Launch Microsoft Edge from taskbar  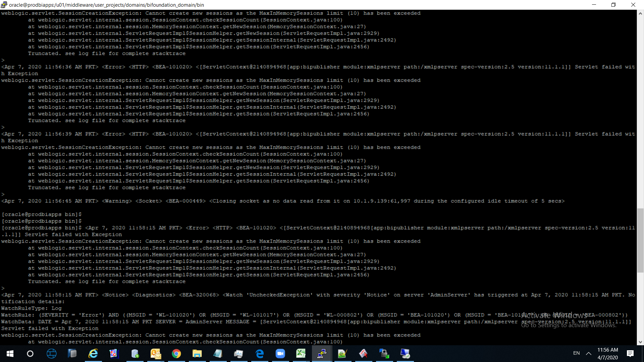coord(259,354)
